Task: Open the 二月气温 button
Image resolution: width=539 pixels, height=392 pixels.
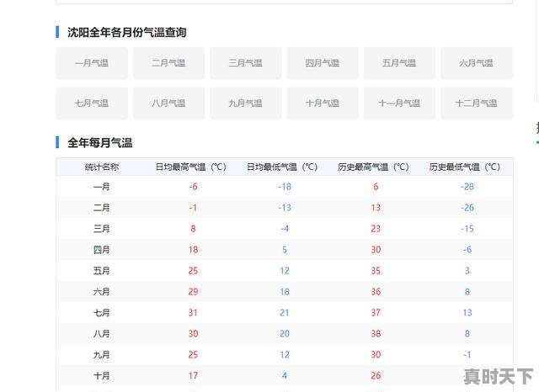Action: click(168, 63)
